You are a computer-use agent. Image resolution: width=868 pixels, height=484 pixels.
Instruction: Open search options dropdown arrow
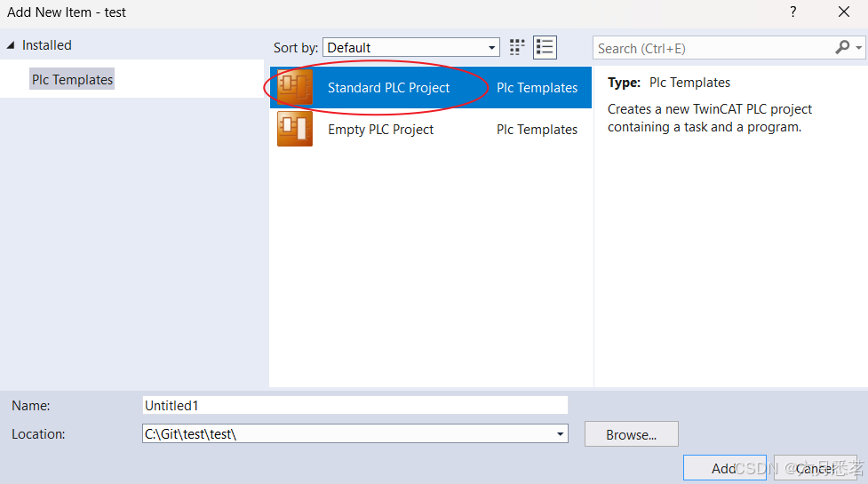858,48
